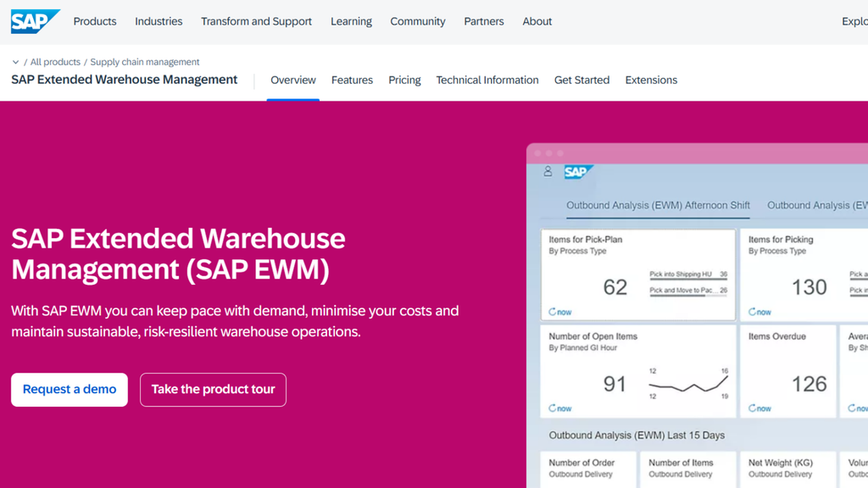Open the Industries menu
The image size is (868, 488).
click(159, 21)
